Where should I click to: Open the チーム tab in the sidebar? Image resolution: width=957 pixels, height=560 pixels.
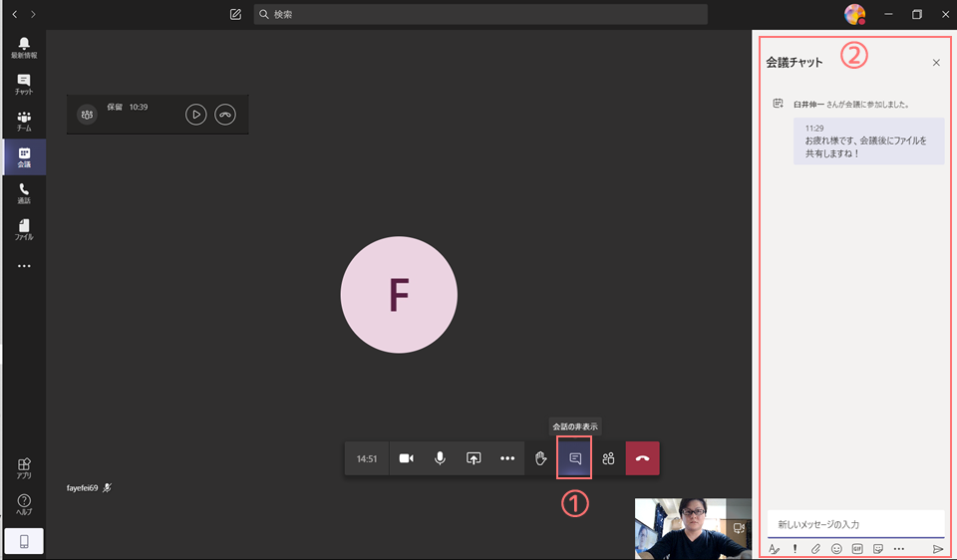pyautogui.click(x=24, y=122)
